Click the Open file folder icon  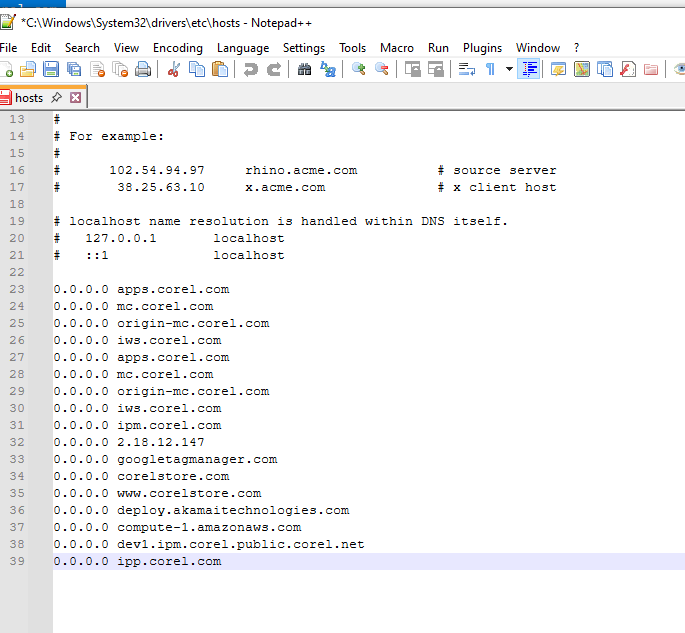pos(28,69)
